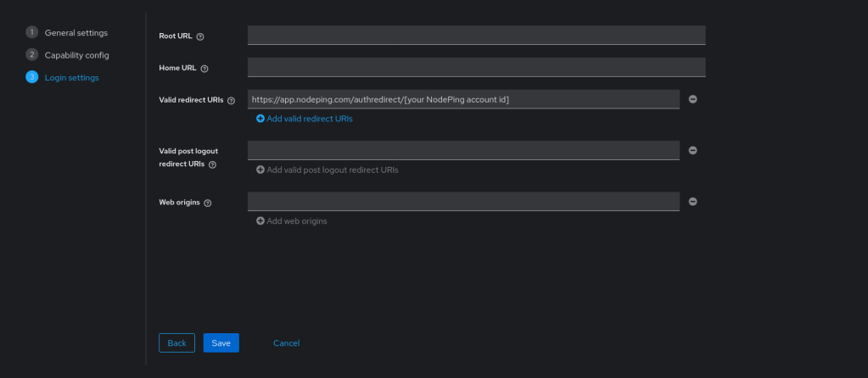Click help icon beside Home URL

coord(204,69)
